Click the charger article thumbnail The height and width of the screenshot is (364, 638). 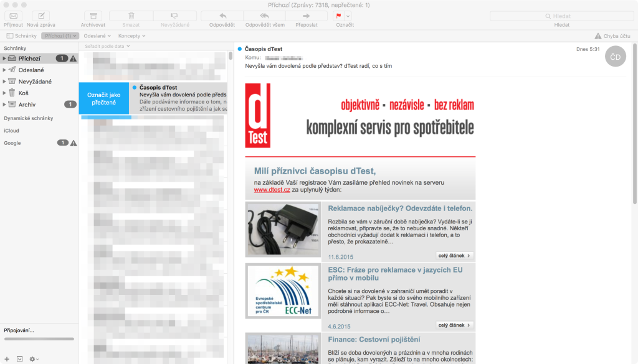(x=283, y=230)
